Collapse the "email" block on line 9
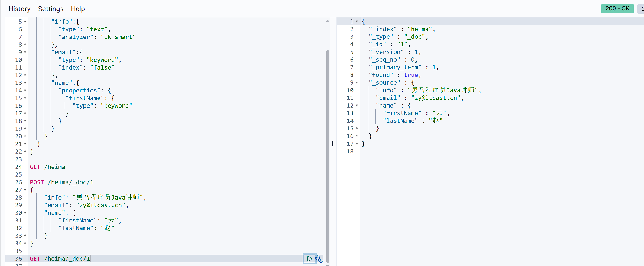This screenshot has height=266, width=644. point(25,52)
